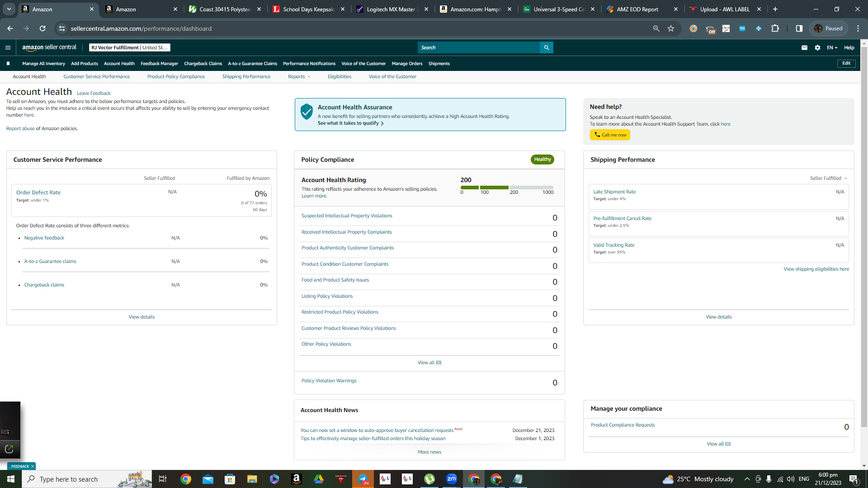This screenshot has height=488, width=868.
Task: Open a new browser tab with the plus icon
Action: pyautogui.click(x=775, y=9)
